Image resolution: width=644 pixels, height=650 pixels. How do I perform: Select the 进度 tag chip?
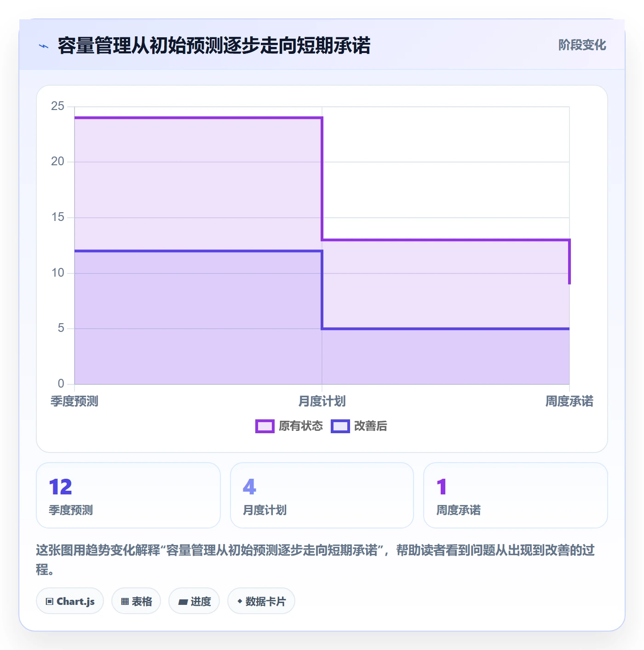[x=194, y=601]
